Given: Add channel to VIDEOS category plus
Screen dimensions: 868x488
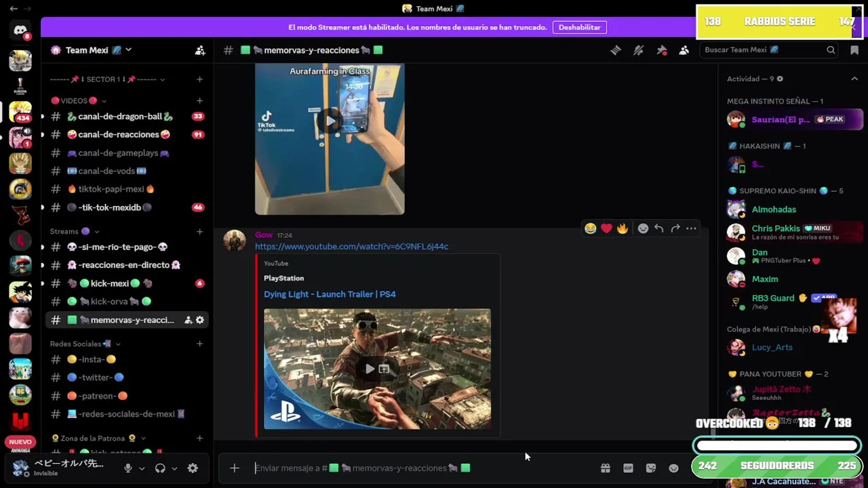Looking at the screenshot, I should click(x=199, y=101).
